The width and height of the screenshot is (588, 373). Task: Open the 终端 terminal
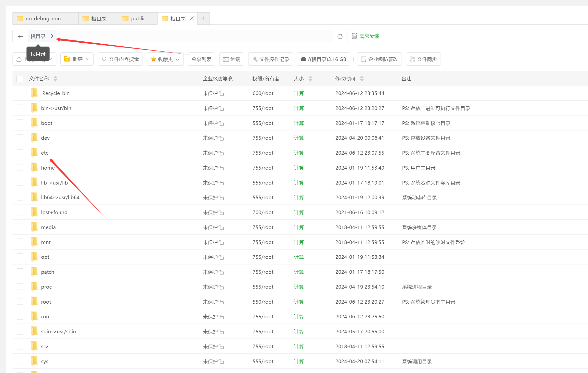click(x=232, y=59)
